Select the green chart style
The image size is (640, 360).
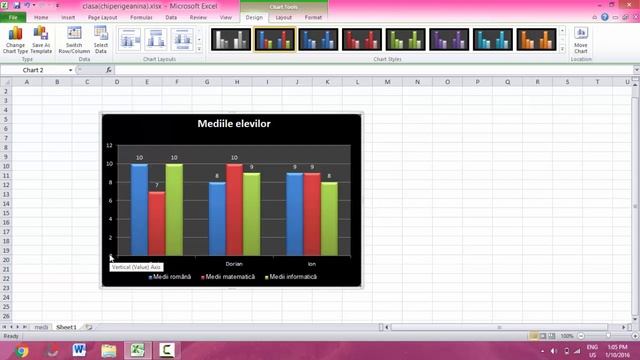pyautogui.click(x=406, y=40)
